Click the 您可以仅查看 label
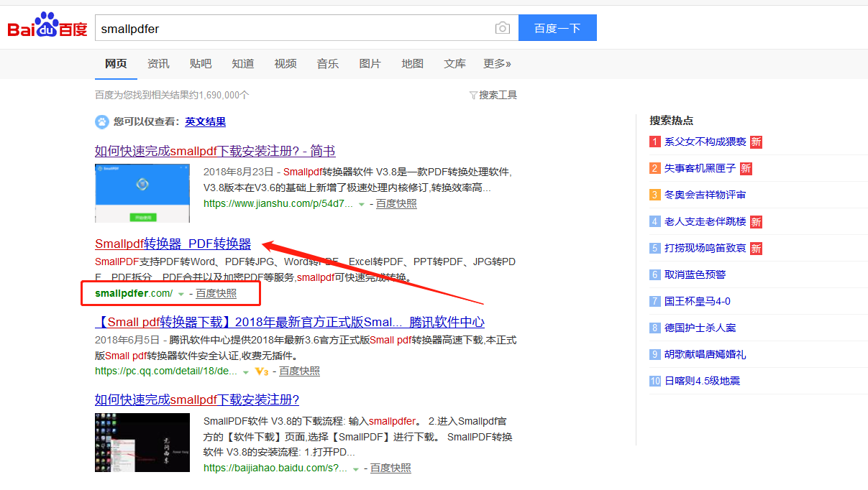 [x=146, y=122]
